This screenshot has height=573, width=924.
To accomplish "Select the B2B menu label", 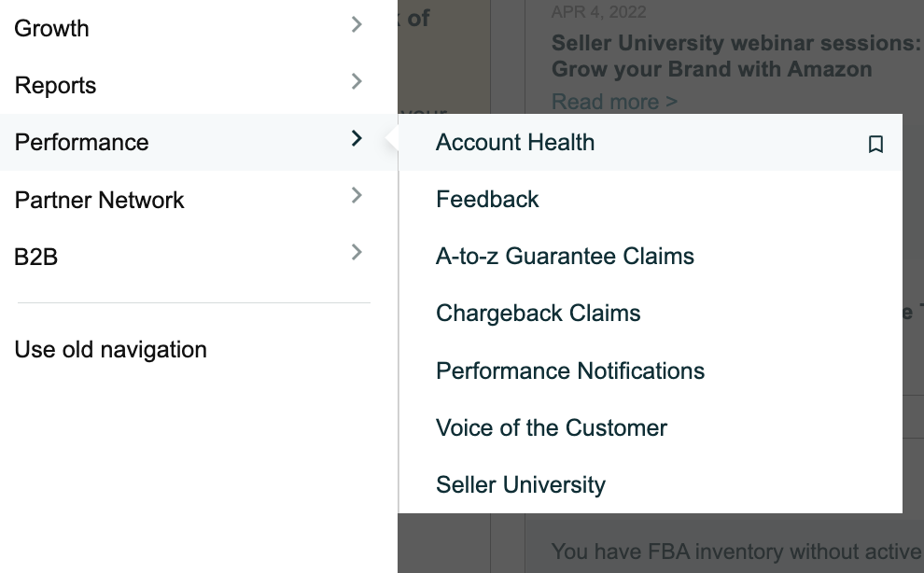I will coord(36,257).
